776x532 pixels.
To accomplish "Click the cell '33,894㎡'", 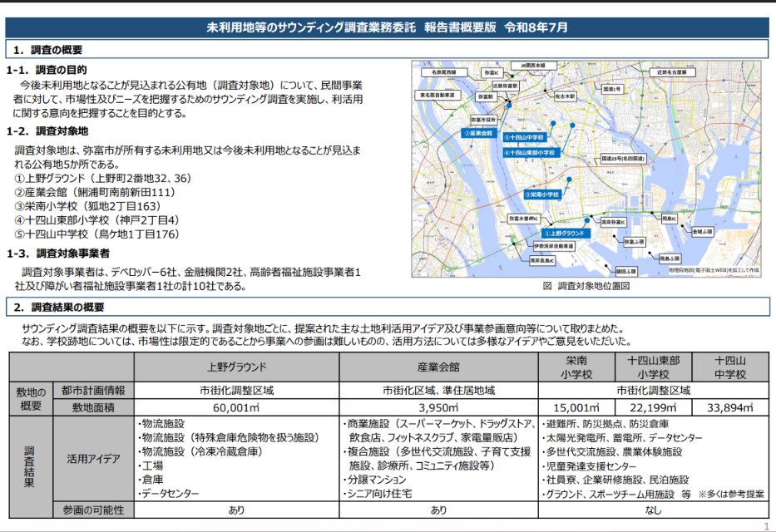I will pos(730,407).
